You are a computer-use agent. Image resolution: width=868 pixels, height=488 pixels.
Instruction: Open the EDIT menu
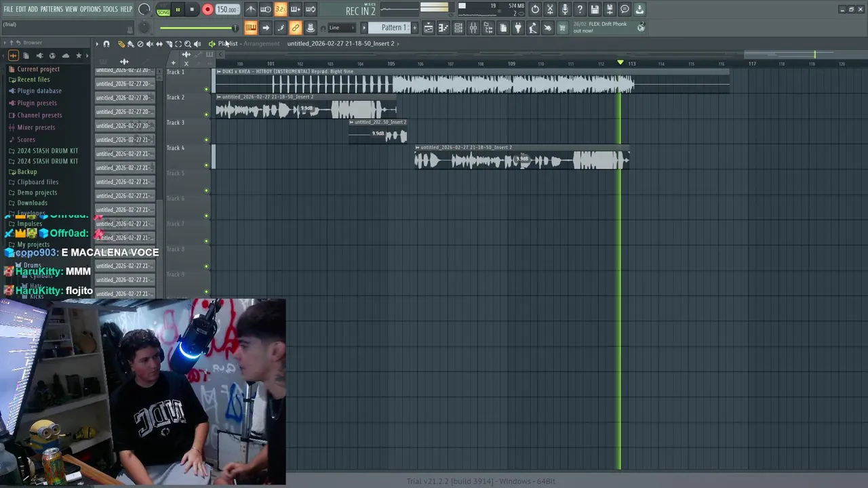[x=21, y=9]
